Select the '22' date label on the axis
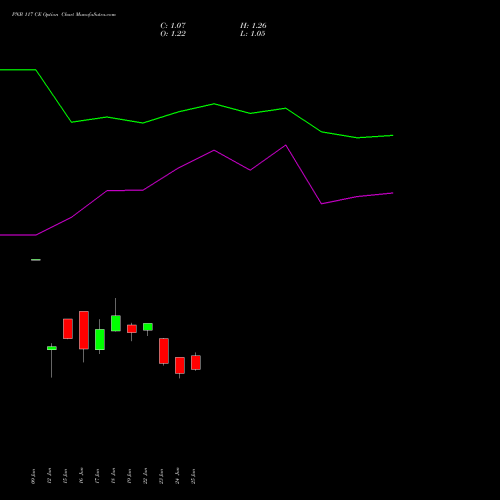This screenshot has width=500, height=500. coord(145,476)
